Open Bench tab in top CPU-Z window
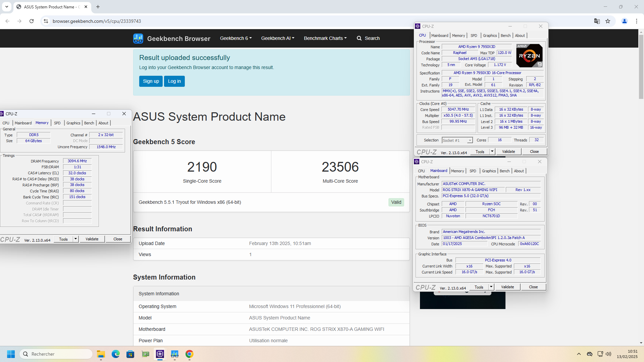Screen dimensions: 644x362 point(505,36)
